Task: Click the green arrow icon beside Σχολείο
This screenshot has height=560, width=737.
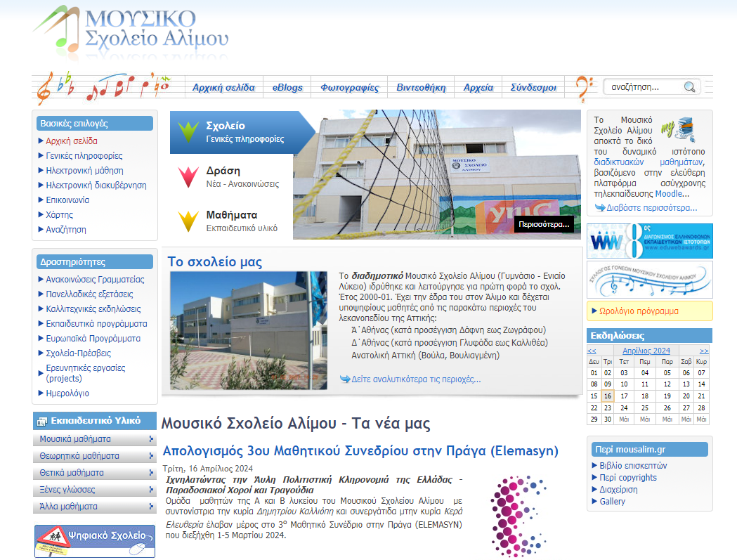Action: pyautogui.click(x=188, y=132)
